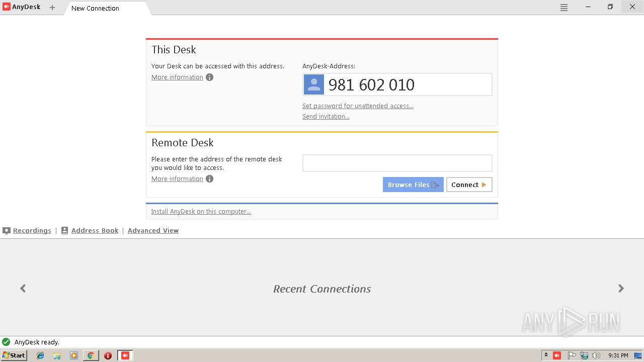Open More information link under Remote Desk
This screenshot has width=644, height=362.
(177, 178)
